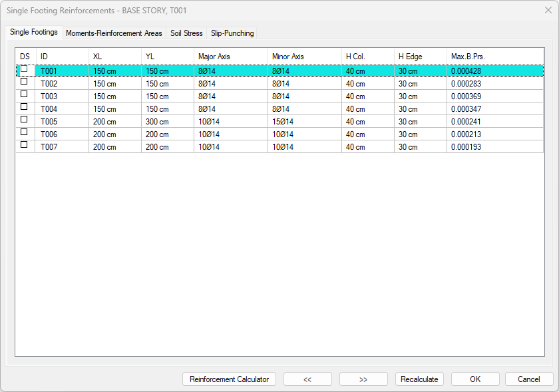Open the Reinforcement Calculator
The image size is (559, 392).
pyautogui.click(x=229, y=379)
